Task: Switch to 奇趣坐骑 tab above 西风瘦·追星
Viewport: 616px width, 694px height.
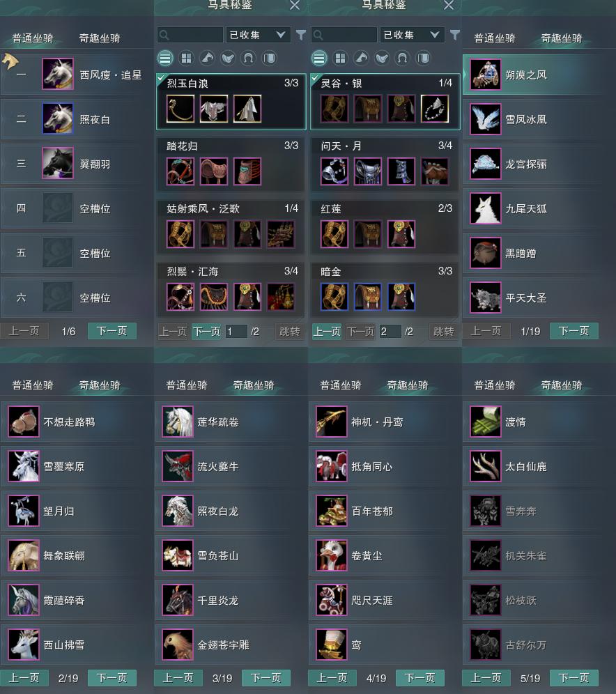Action: pos(100,38)
